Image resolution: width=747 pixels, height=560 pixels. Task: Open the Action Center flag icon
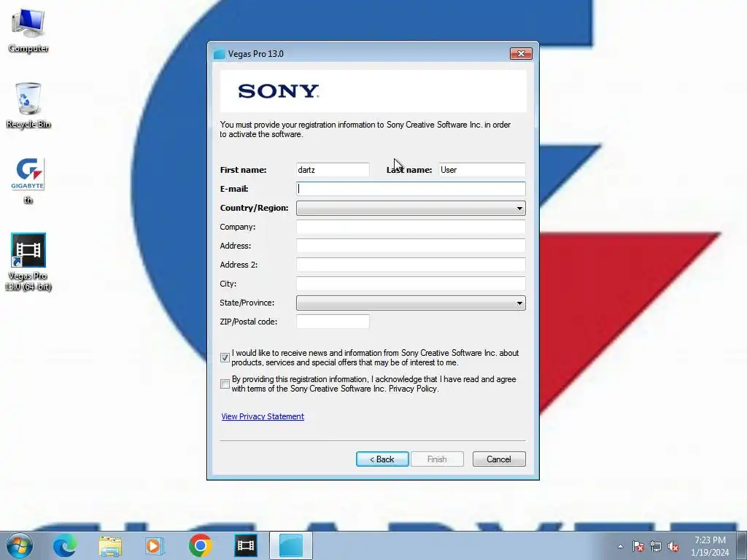638,546
